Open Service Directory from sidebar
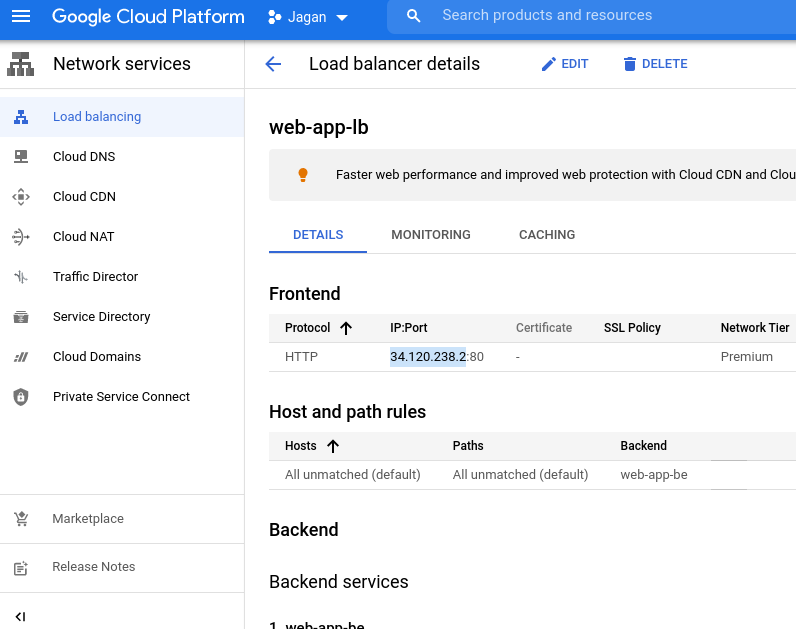The width and height of the screenshot is (796, 629). point(122,317)
